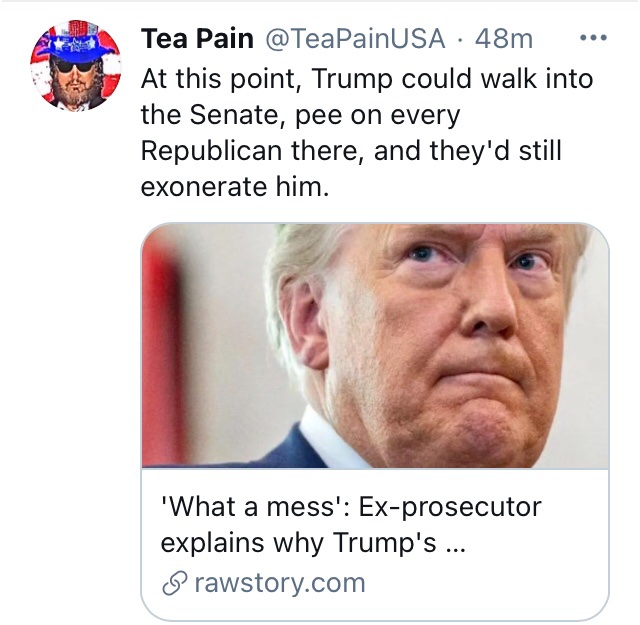Screen dimensions: 640x625
Task: Click the word 'Ex-prosecutor' in the headline
Action: point(445,507)
